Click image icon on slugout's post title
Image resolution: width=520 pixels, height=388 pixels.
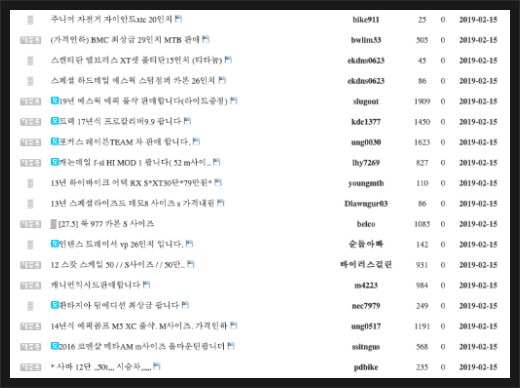(234, 100)
